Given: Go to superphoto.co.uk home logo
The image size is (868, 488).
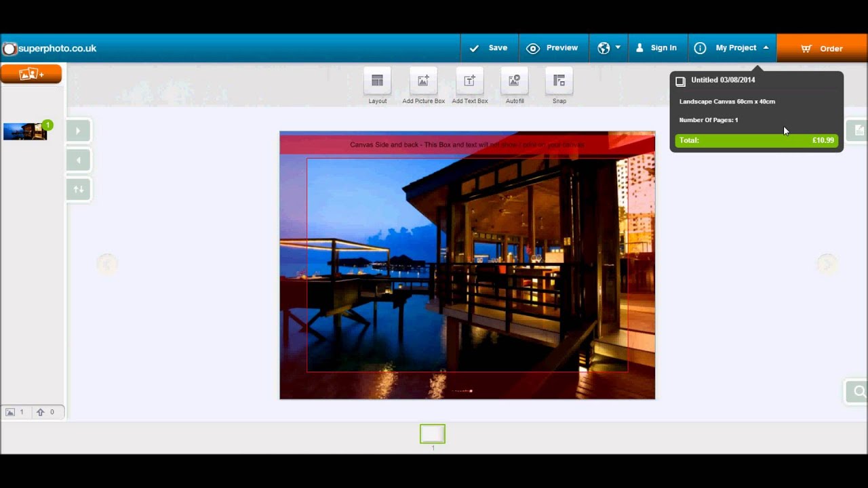Looking at the screenshot, I should point(50,48).
